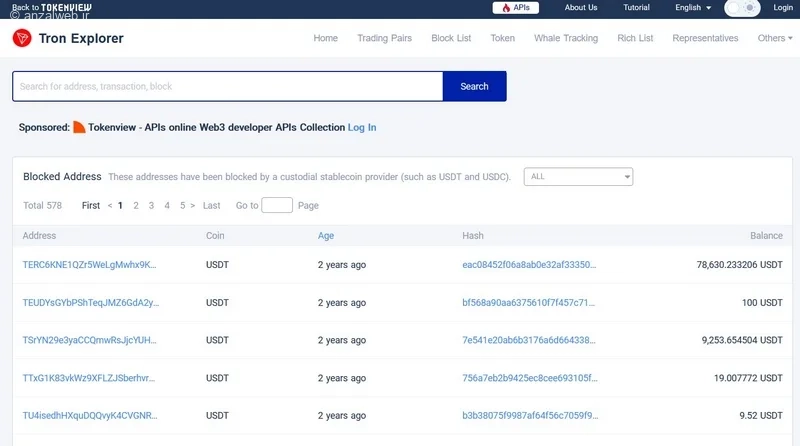
Task: Open Trading Pairs
Action: point(384,38)
